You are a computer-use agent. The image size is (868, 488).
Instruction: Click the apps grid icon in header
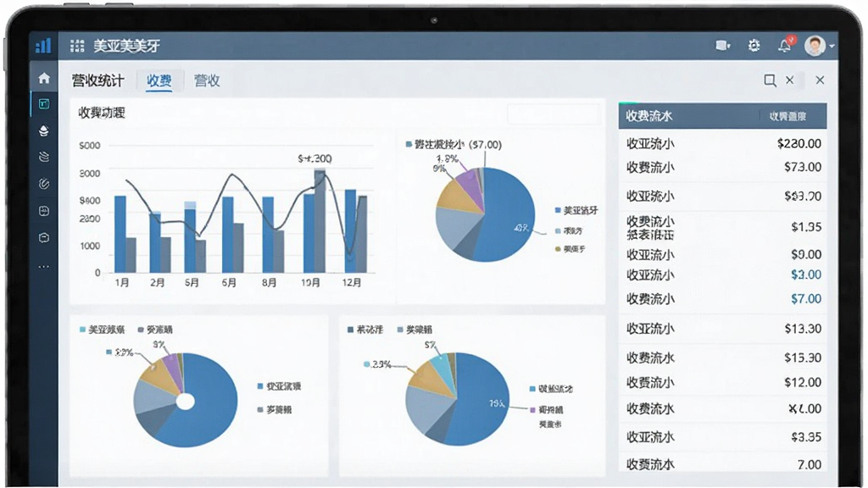click(x=77, y=46)
